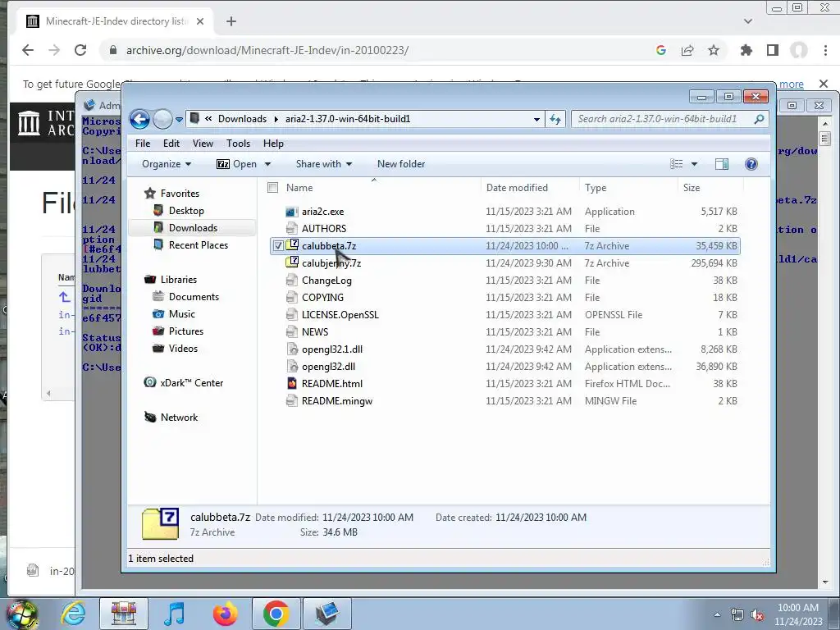The height and width of the screenshot is (630, 840).
Task: Click the Chrome back arrow
Action: coord(28,50)
